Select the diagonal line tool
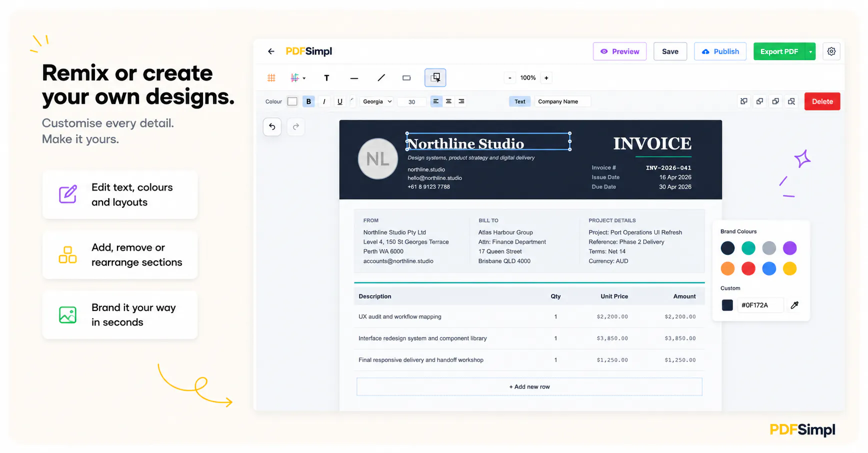The image size is (868, 453). [381, 78]
